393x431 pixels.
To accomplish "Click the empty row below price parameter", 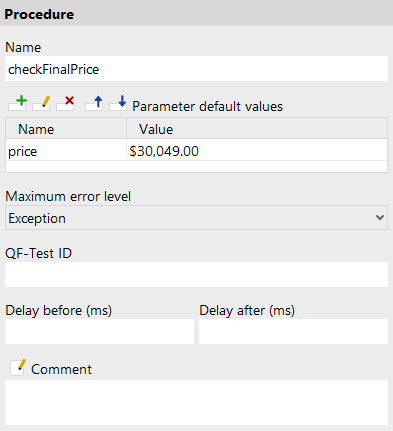I will pyautogui.click(x=196, y=166).
